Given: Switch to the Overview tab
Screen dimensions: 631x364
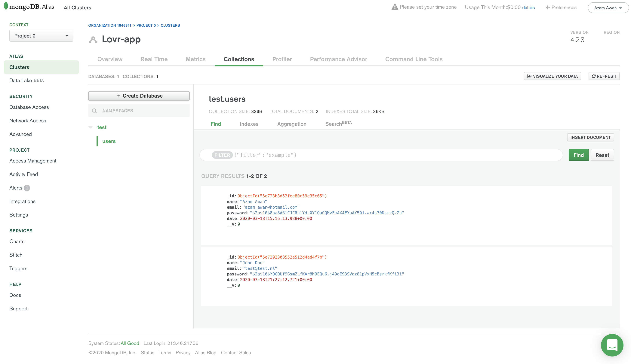Looking at the screenshot, I should click(x=110, y=59).
